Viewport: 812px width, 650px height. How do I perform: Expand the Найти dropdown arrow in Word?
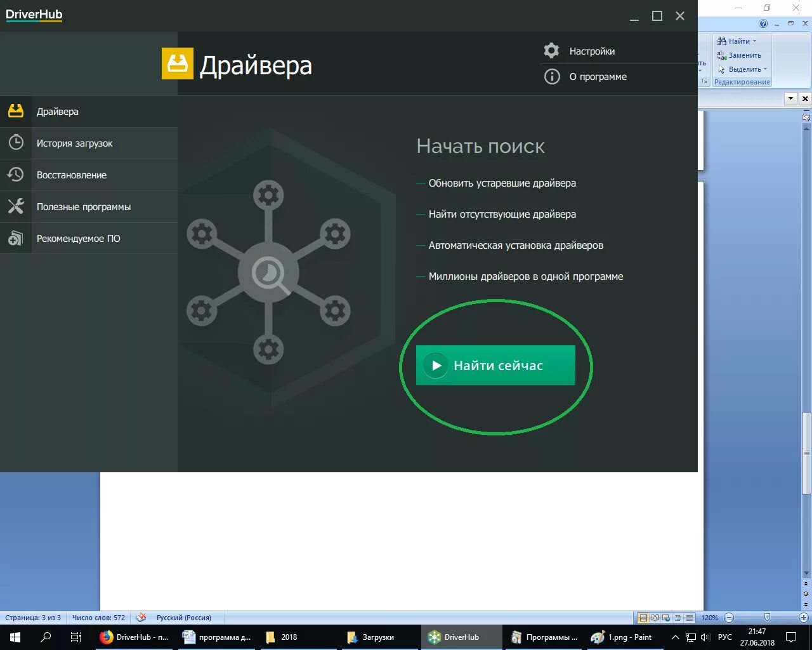(x=754, y=41)
